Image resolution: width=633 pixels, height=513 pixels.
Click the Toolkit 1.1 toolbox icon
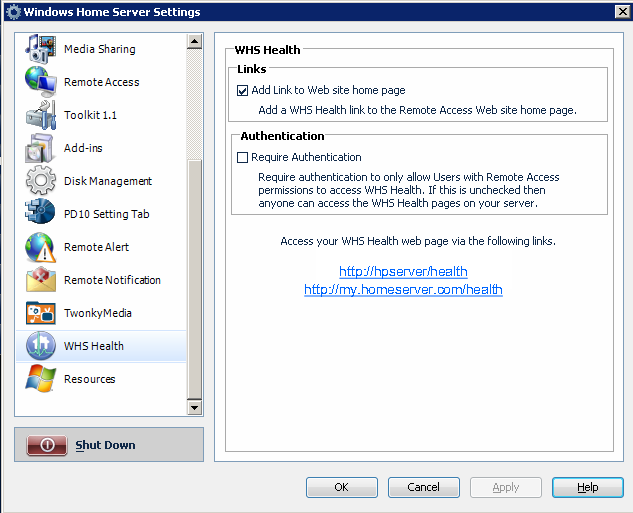[x=40, y=115]
